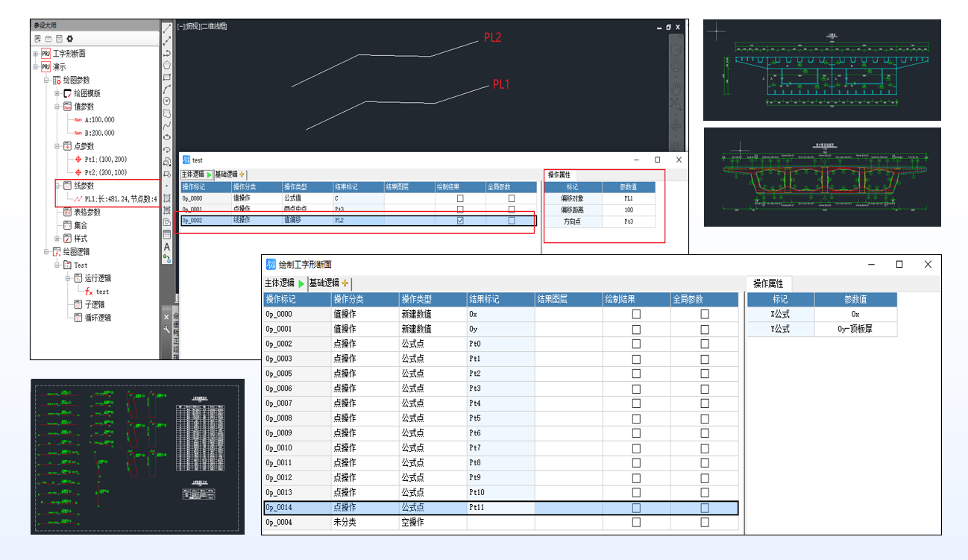Click the Y公式 value cell Oy-顶板厚
Viewport: 968px width, 560px height.
pyautogui.click(x=855, y=329)
